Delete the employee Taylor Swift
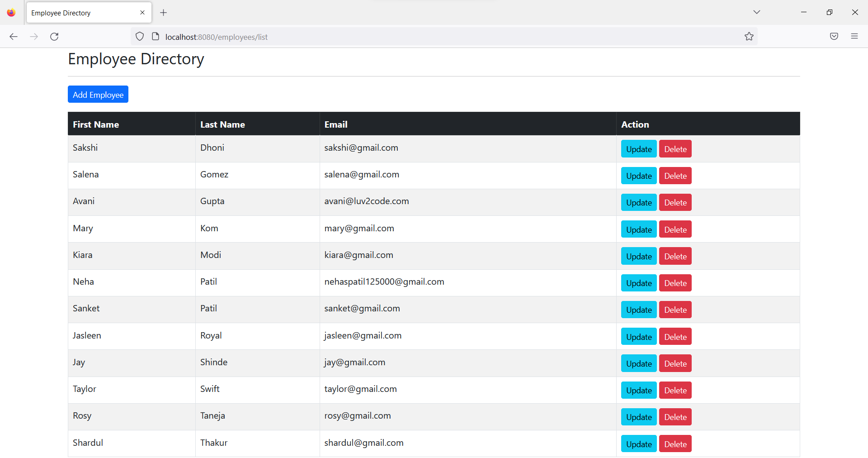Screen dimensions: 868x458 point(675,390)
